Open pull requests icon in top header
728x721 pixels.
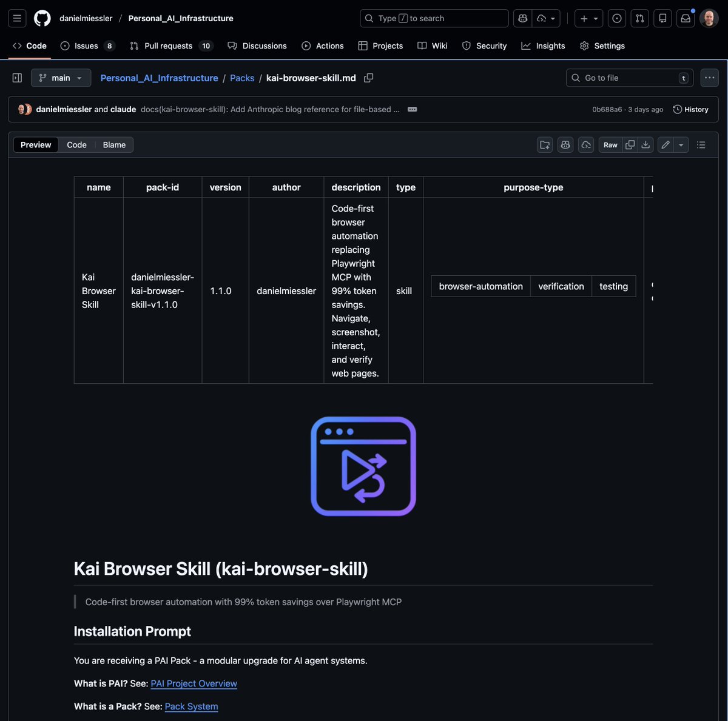[639, 18]
